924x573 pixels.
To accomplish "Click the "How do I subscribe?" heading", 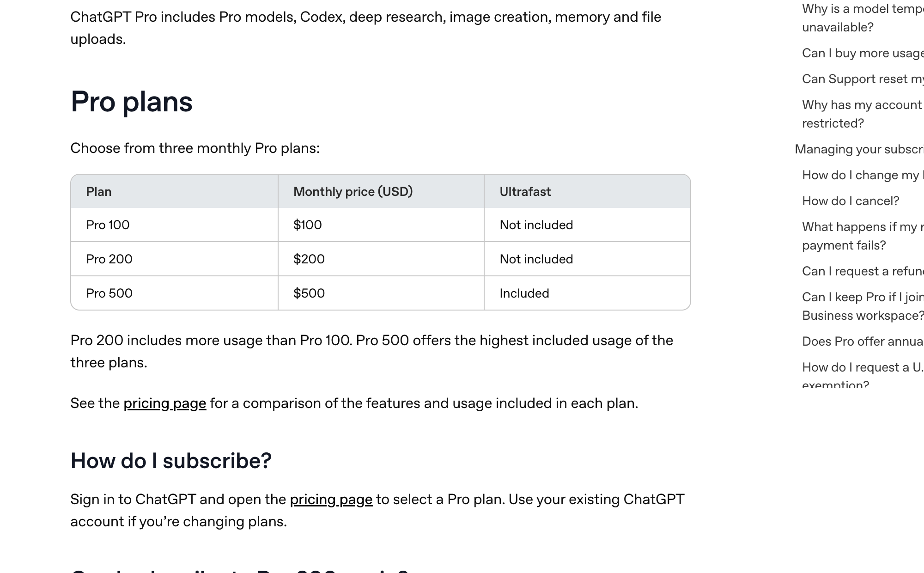I will pos(171,461).
